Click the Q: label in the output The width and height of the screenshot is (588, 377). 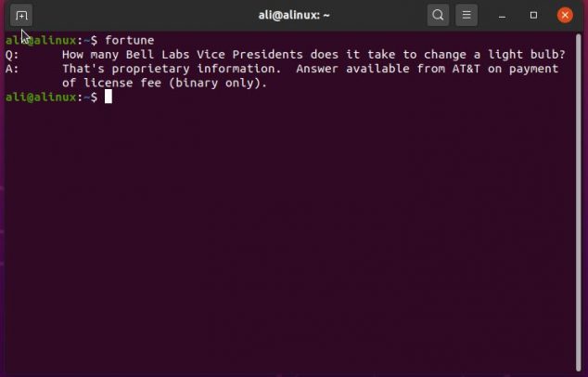pos(12,55)
